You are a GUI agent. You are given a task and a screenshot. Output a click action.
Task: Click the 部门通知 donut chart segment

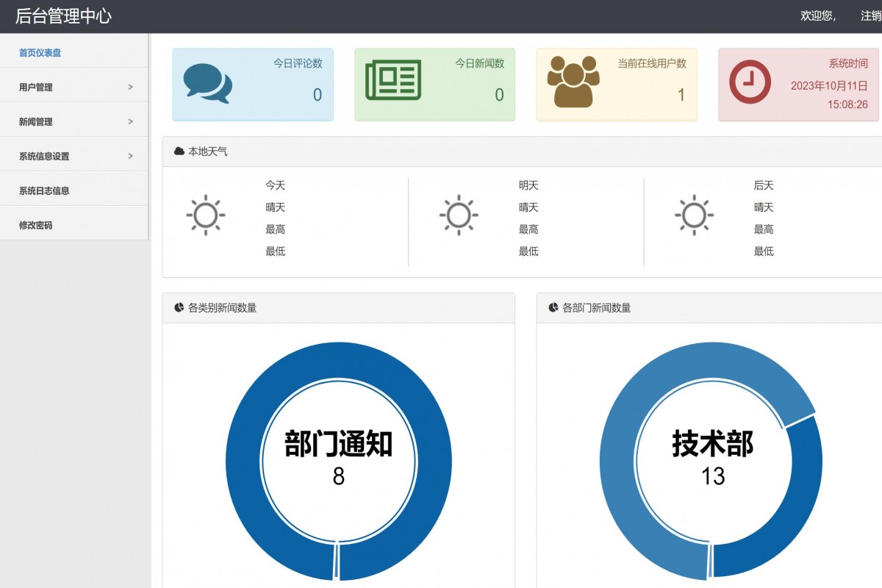pyautogui.click(x=340, y=360)
